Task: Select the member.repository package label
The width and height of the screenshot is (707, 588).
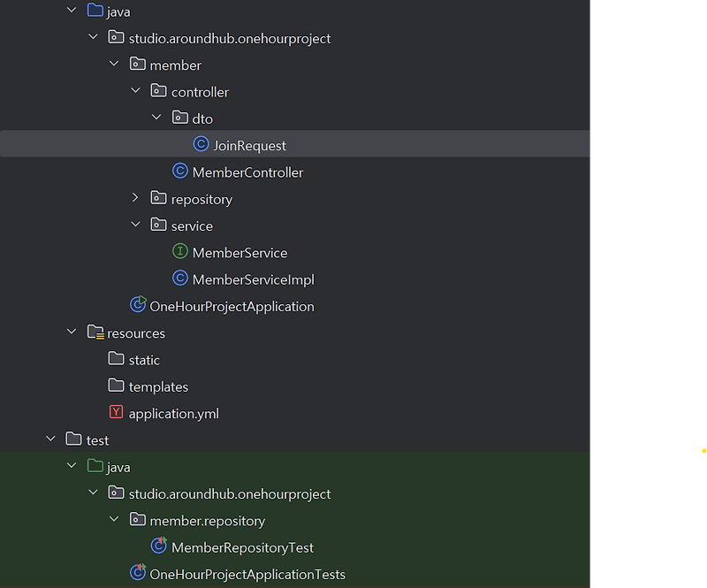Action: (208, 521)
